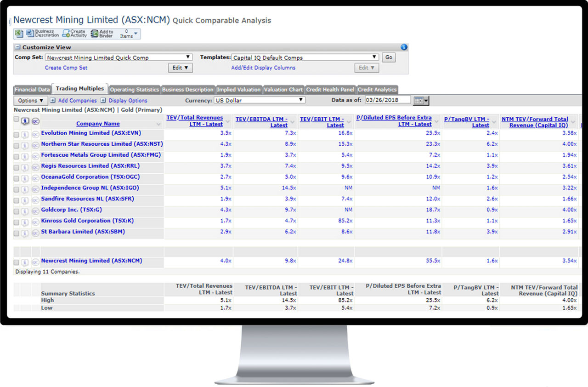The image size is (588, 387).
Task: Sort by Company Name column header
Action: pyautogui.click(x=98, y=124)
